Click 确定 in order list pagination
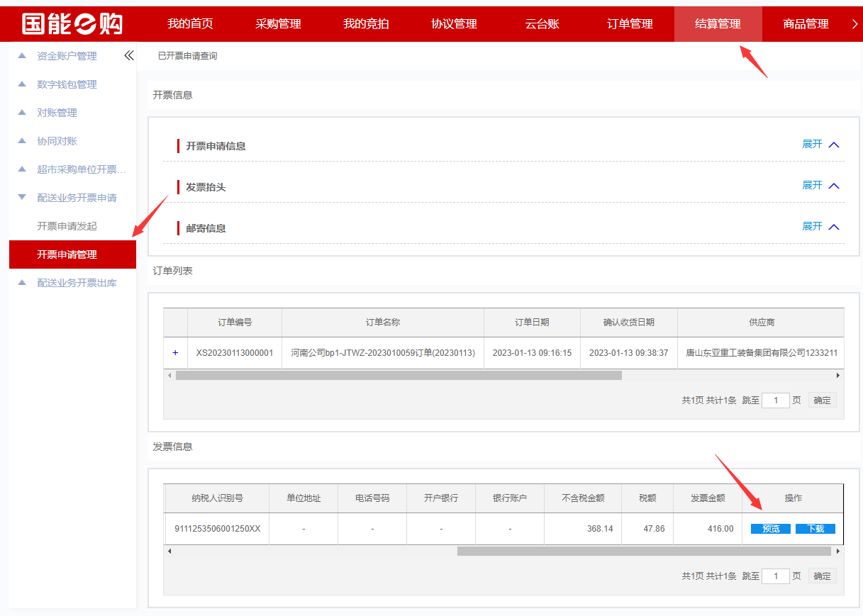The image size is (863, 616). 822,400
